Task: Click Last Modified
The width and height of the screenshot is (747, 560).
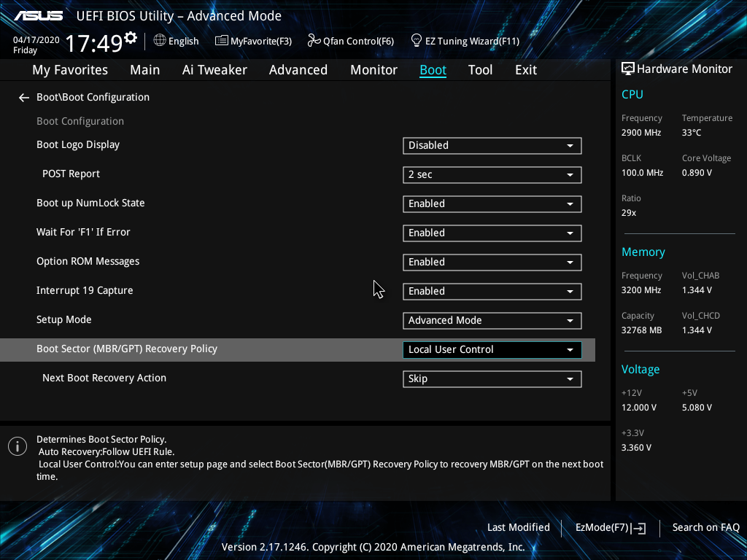Action: point(519,528)
